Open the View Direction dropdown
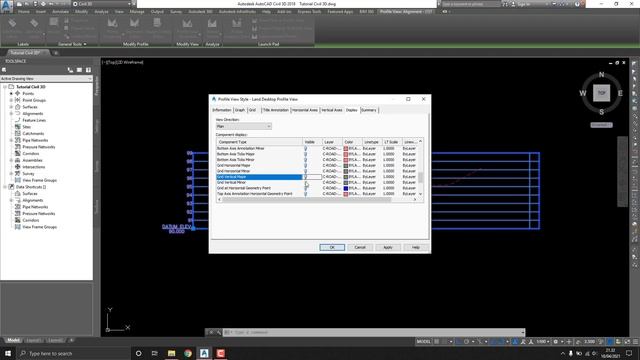This screenshot has width=640, height=360. [244, 127]
